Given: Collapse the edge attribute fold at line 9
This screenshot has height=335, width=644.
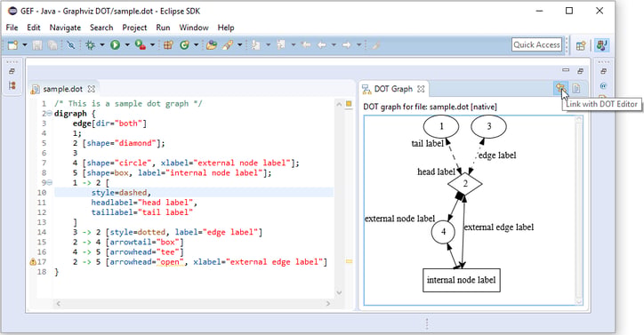Looking at the screenshot, I should coord(49,183).
